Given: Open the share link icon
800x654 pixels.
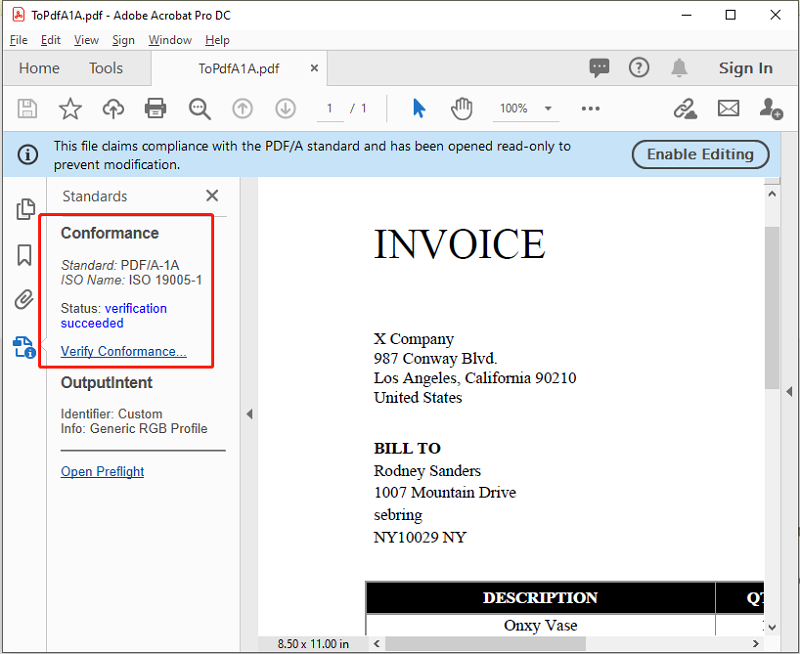Looking at the screenshot, I should coord(684,108).
